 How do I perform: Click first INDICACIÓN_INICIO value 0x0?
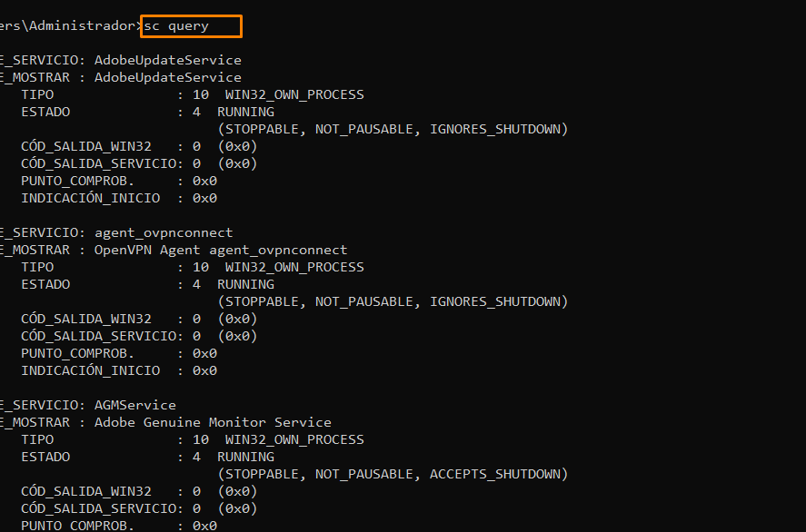pyautogui.click(x=204, y=198)
